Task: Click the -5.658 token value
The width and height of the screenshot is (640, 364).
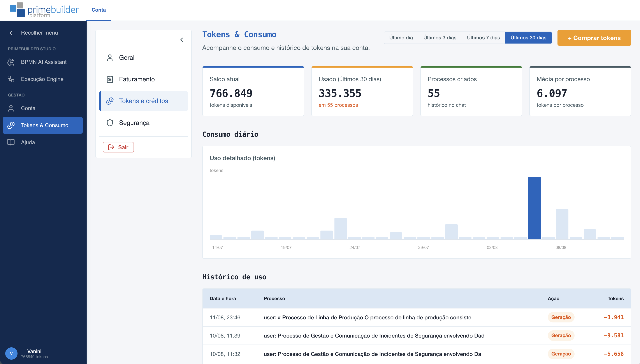Action: pyautogui.click(x=614, y=354)
